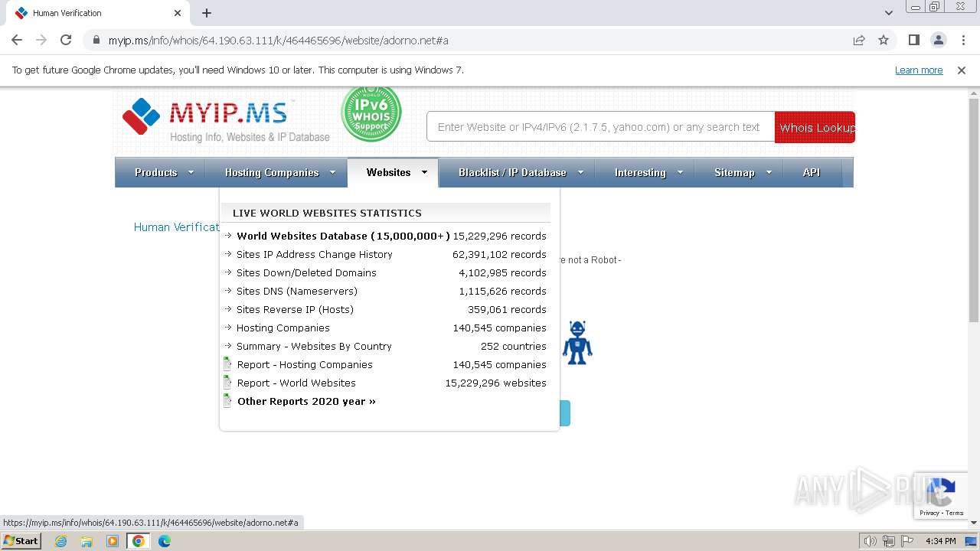Open the tab search chevron
The image size is (980, 551).
pyautogui.click(x=889, y=13)
